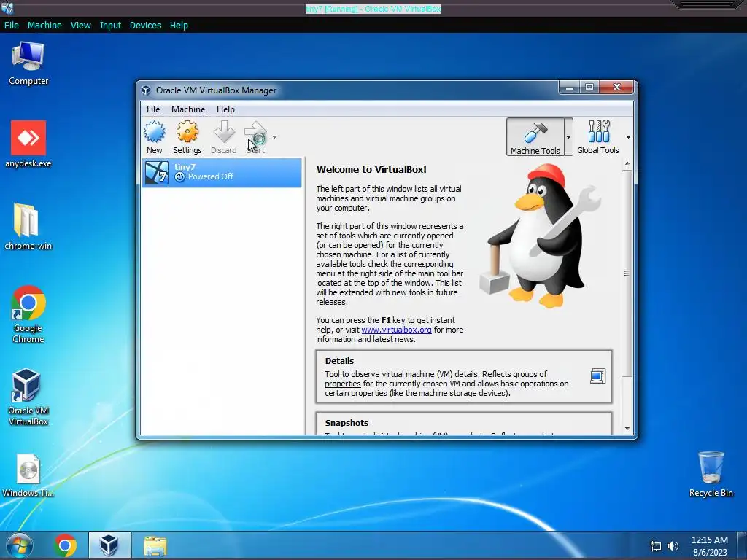Image resolution: width=747 pixels, height=560 pixels.
Task: Click the Details tool heading
Action: coord(339,361)
